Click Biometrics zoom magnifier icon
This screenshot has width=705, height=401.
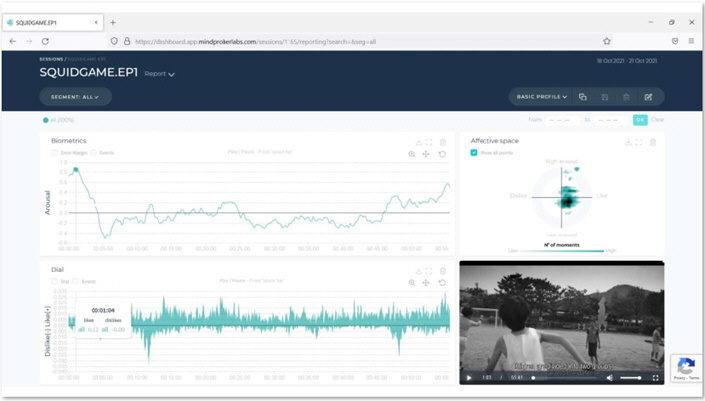click(x=412, y=154)
